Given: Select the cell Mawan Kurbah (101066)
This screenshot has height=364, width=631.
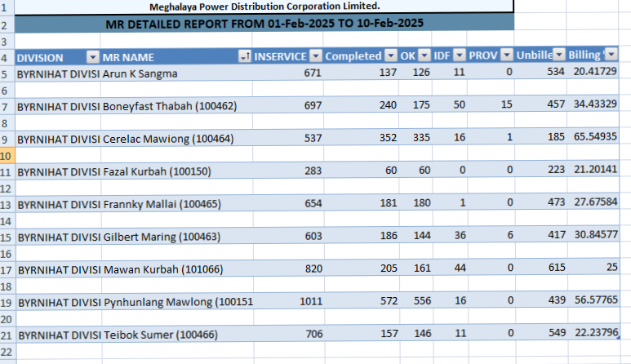Looking at the screenshot, I should (x=177, y=269).
